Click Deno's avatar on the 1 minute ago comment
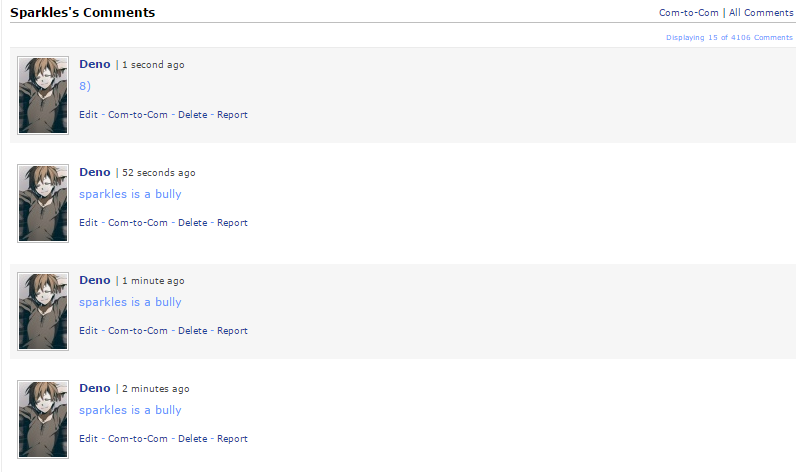The image size is (805, 472). [43, 311]
